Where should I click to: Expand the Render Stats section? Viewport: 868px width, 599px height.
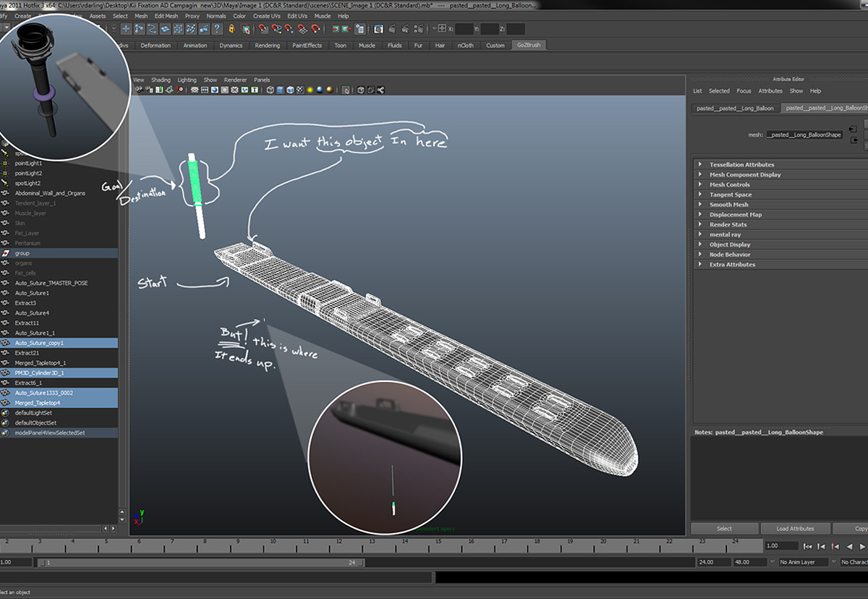point(780,224)
